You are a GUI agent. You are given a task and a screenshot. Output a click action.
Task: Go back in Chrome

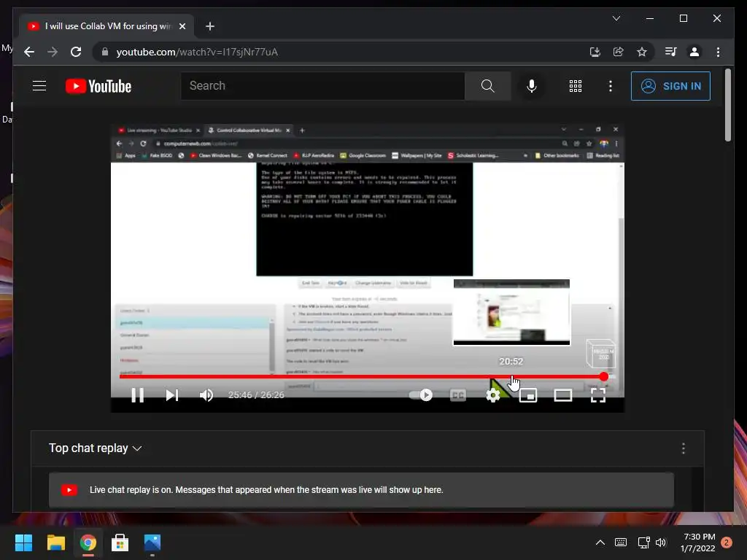click(29, 52)
